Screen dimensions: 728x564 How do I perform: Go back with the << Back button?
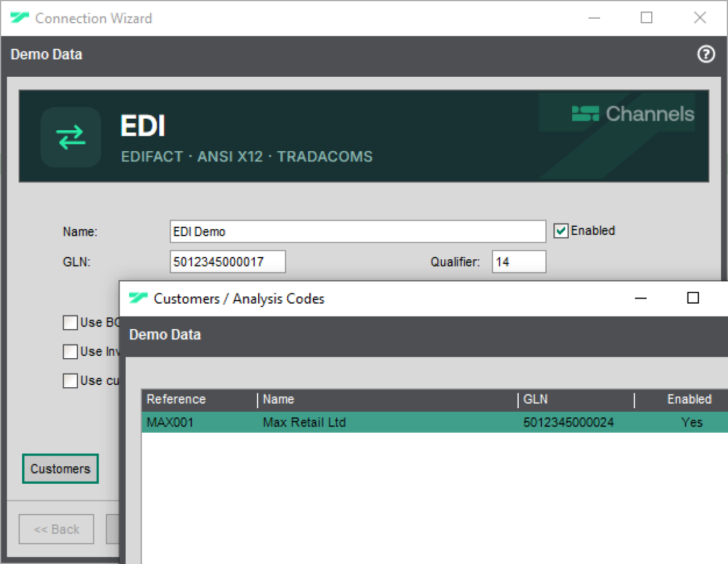pyautogui.click(x=56, y=529)
